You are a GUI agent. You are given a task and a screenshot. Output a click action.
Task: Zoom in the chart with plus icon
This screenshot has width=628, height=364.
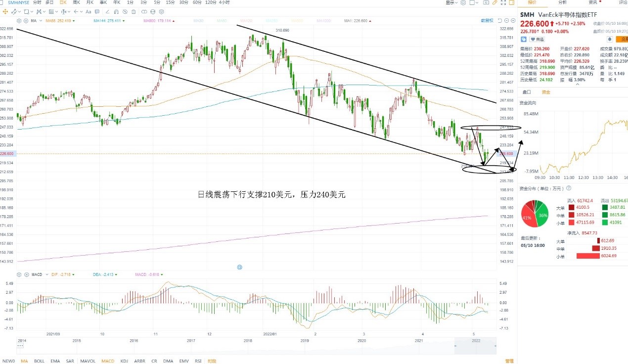click(513, 21)
